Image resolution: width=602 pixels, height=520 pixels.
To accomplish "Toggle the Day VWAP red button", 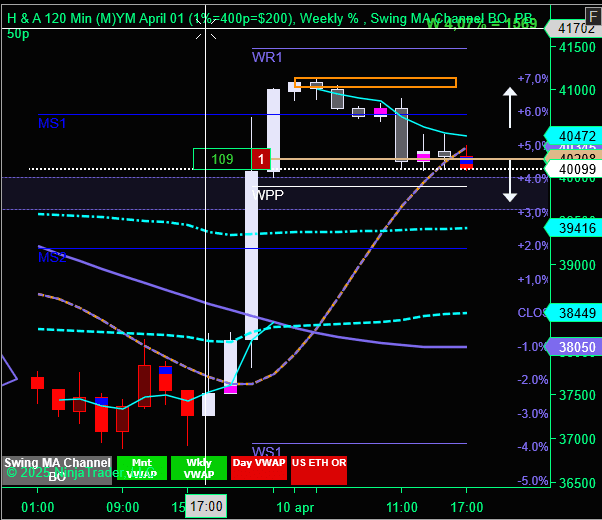I will [259, 468].
